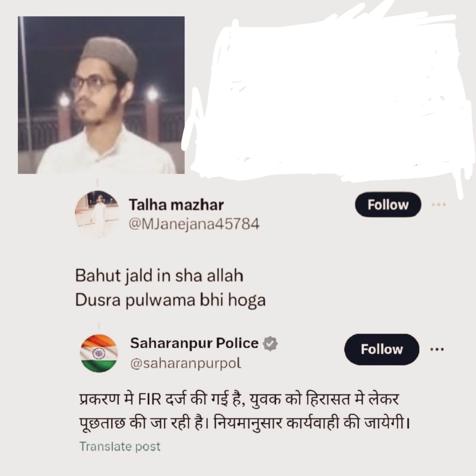Follow the Talha mazhar account
476x476 pixels.
pos(388,205)
